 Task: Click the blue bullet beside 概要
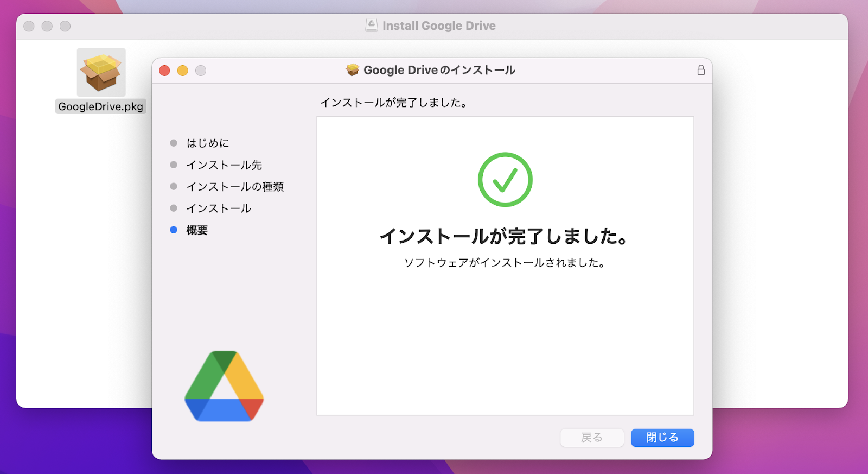point(174,230)
